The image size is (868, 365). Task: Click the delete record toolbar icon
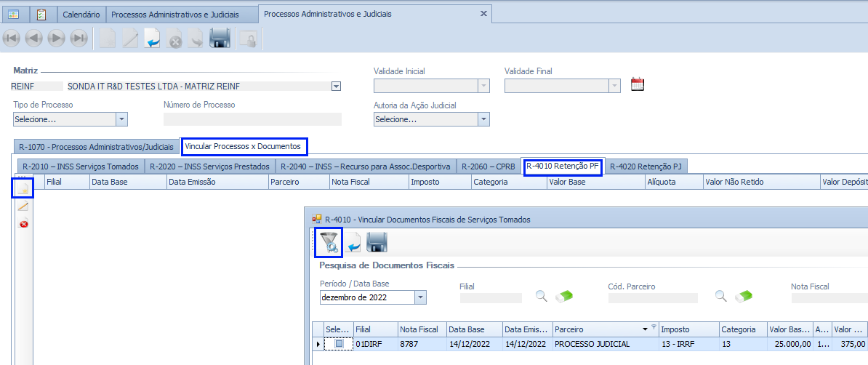174,39
